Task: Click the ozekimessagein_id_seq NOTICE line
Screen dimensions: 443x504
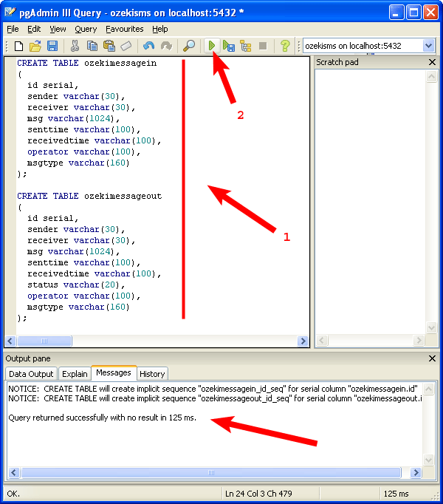Action: click(213, 389)
